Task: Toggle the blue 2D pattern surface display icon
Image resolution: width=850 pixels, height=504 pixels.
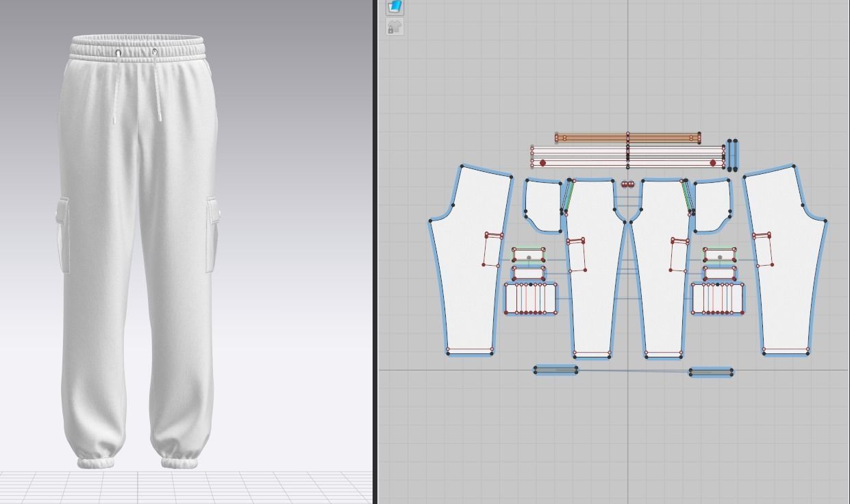Action: (395, 7)
